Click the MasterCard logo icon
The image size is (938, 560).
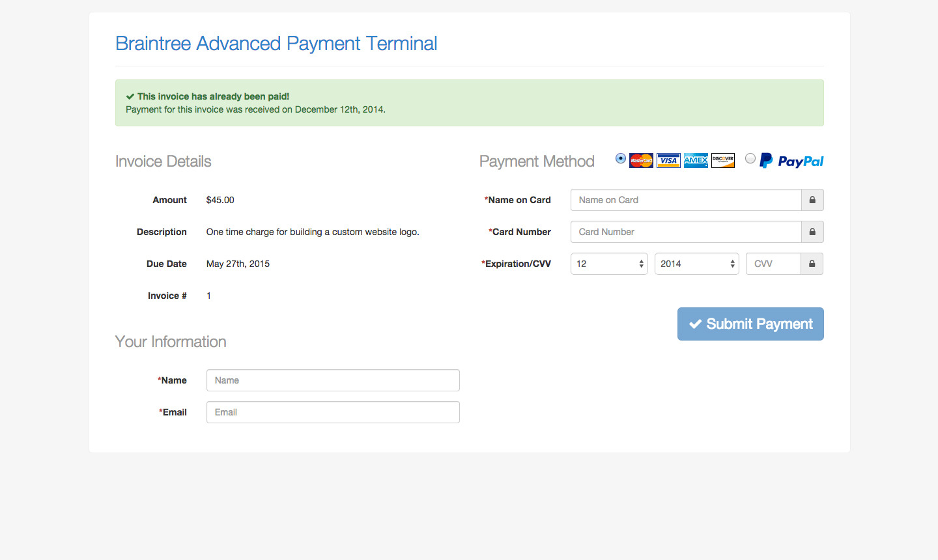pyautogui.click(x=641, y=160)
